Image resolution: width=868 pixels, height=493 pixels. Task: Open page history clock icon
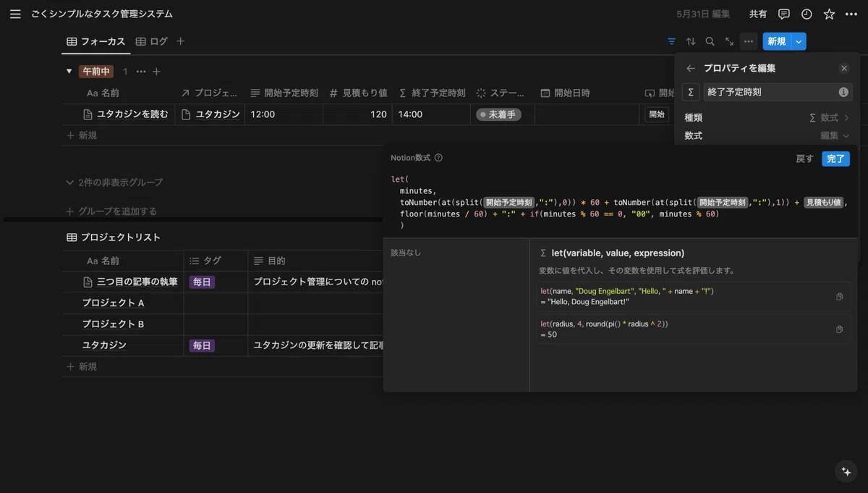[807, 14]
